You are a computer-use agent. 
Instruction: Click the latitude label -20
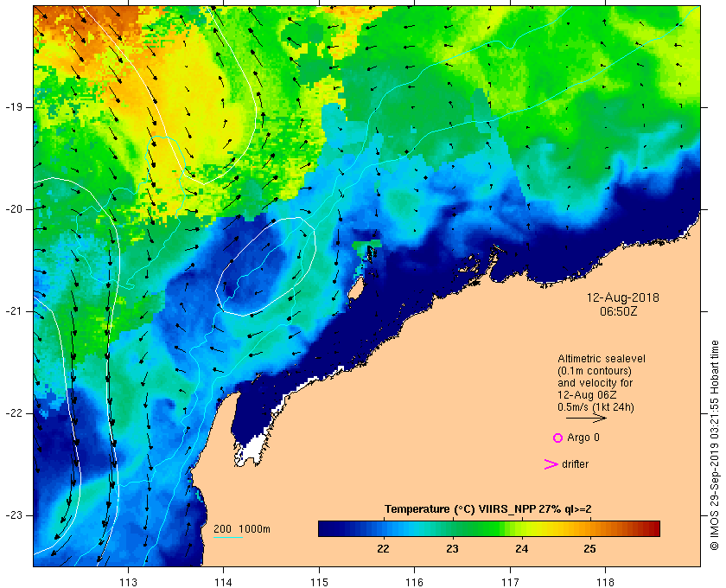click(x=14, y=209)
